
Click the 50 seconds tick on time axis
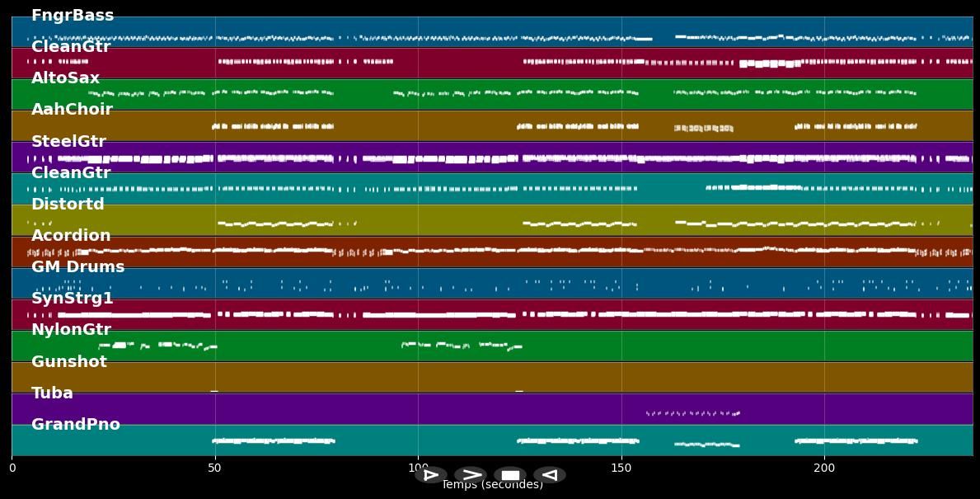(214, 468)
